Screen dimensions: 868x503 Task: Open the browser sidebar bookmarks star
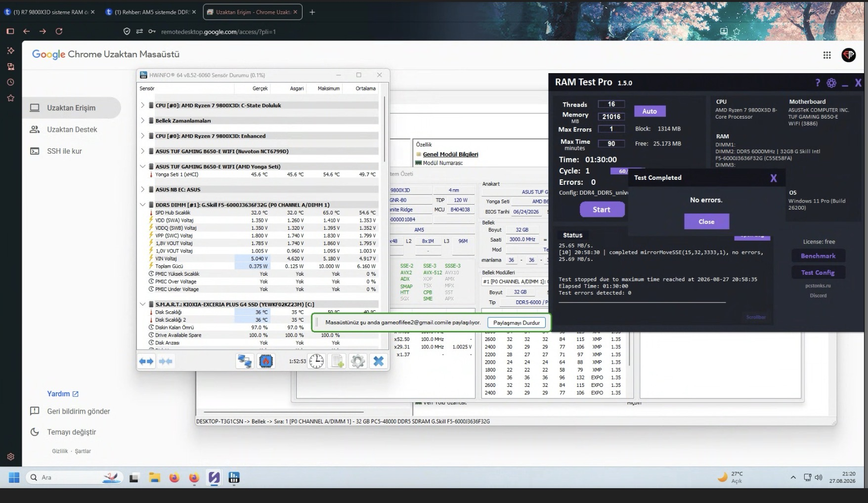point(10,98)
